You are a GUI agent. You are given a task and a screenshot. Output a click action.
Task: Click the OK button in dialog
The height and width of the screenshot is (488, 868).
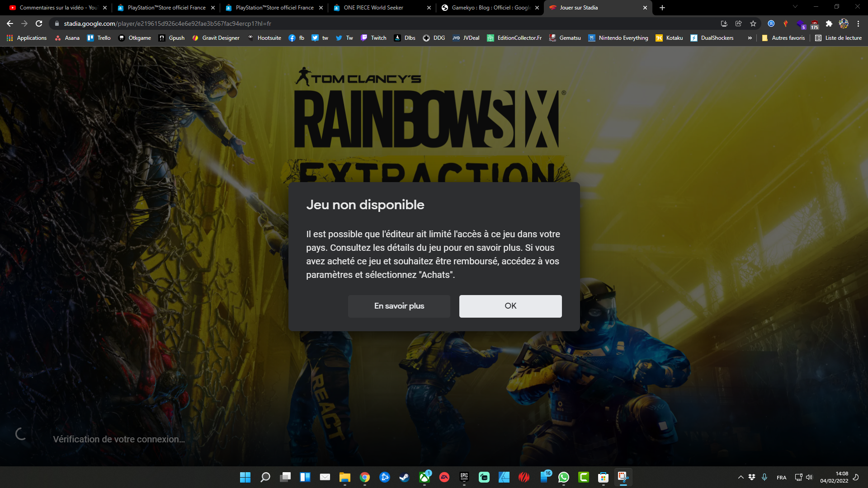(x=510, y=306)
